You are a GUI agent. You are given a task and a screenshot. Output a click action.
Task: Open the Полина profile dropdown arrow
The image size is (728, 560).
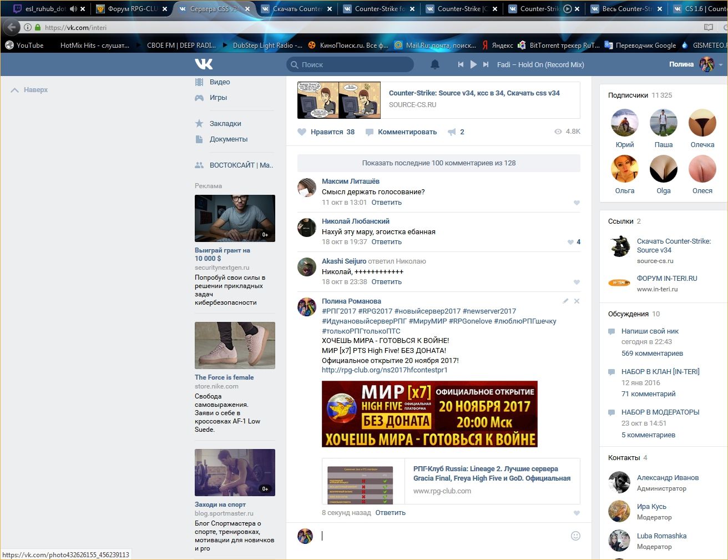click(721, 65)
